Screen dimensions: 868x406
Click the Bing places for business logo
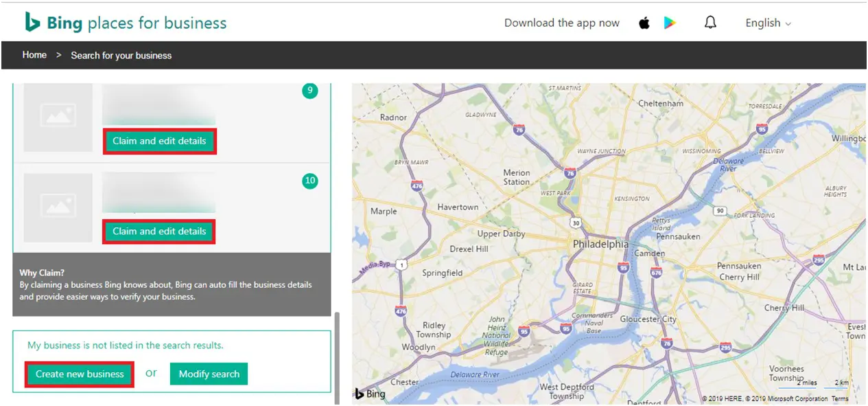click(x=126, y=23)
